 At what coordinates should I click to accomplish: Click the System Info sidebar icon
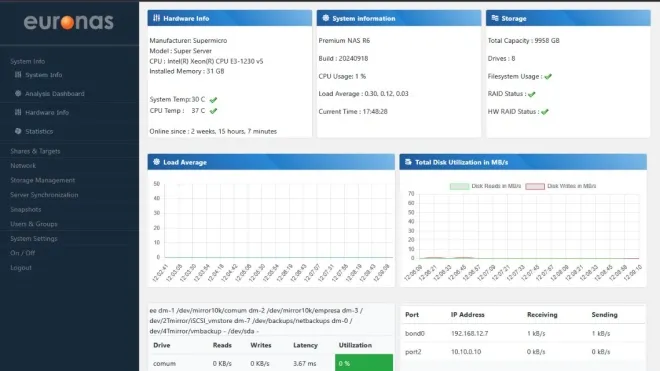point(18,75)
